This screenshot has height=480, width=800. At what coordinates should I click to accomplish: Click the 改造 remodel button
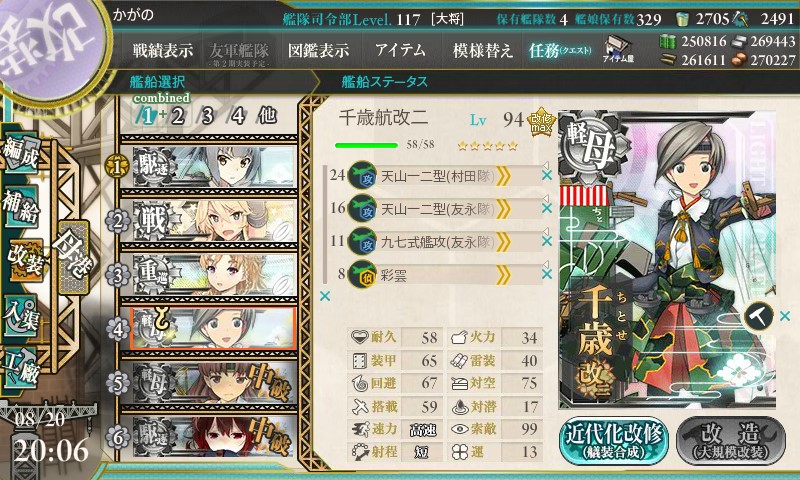(731, 440)
